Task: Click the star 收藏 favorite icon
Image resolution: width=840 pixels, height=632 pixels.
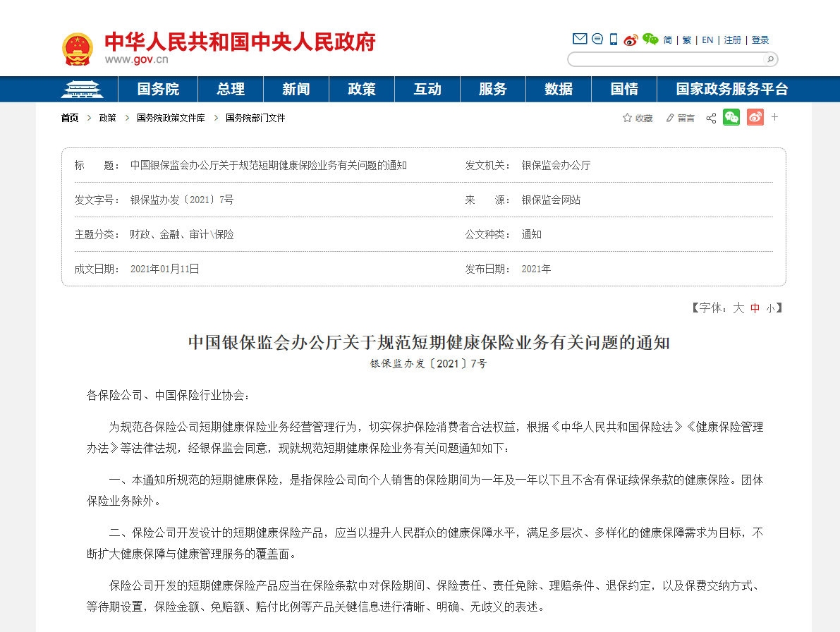Action: click(x=627, y=118)
